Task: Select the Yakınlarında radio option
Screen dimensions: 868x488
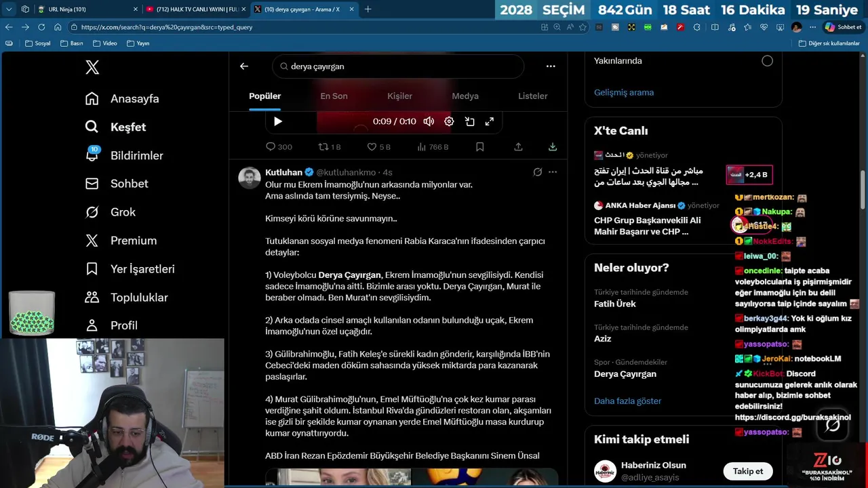Action: pos(767,61)
